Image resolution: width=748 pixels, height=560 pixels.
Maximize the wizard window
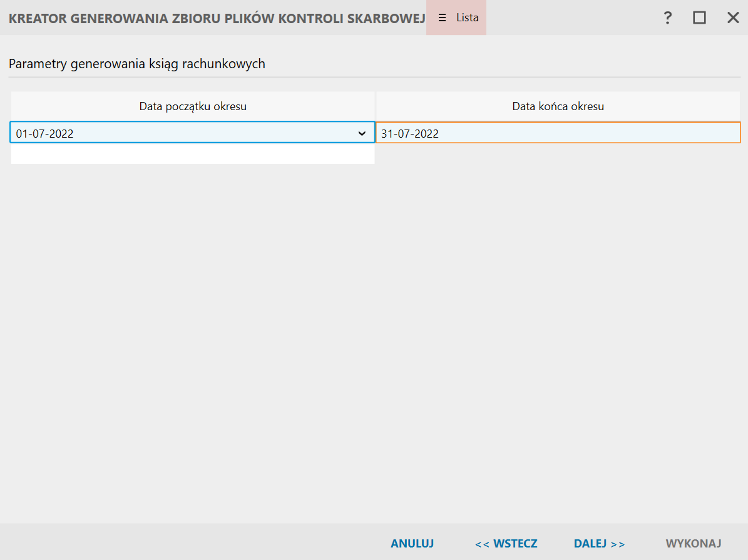point(699,18)
